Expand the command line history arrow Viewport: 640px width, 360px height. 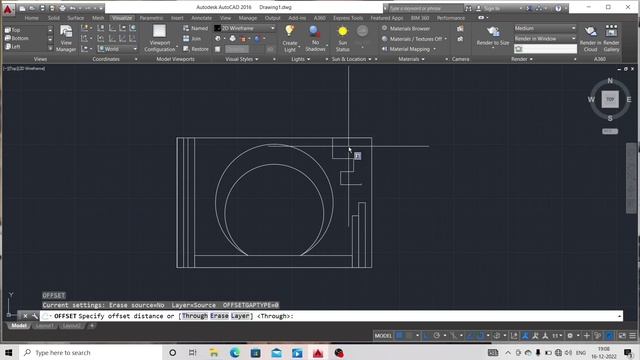[x=619, y=316]
